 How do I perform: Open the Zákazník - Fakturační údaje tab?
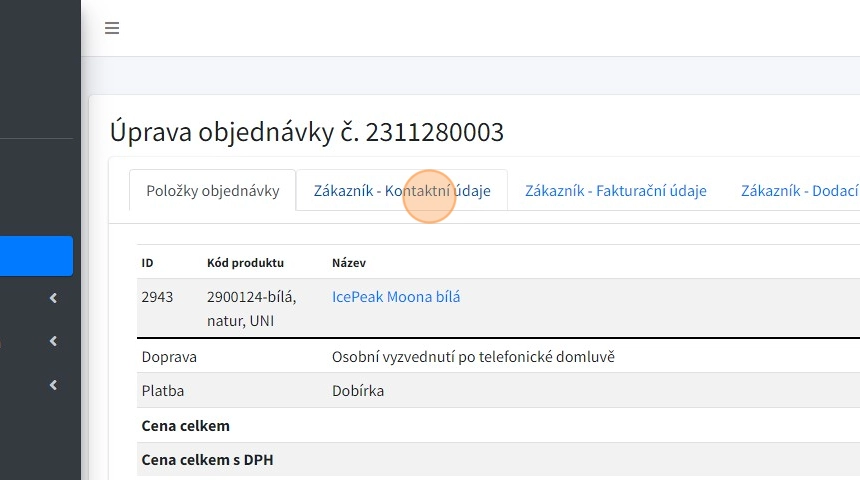[615, 191]
